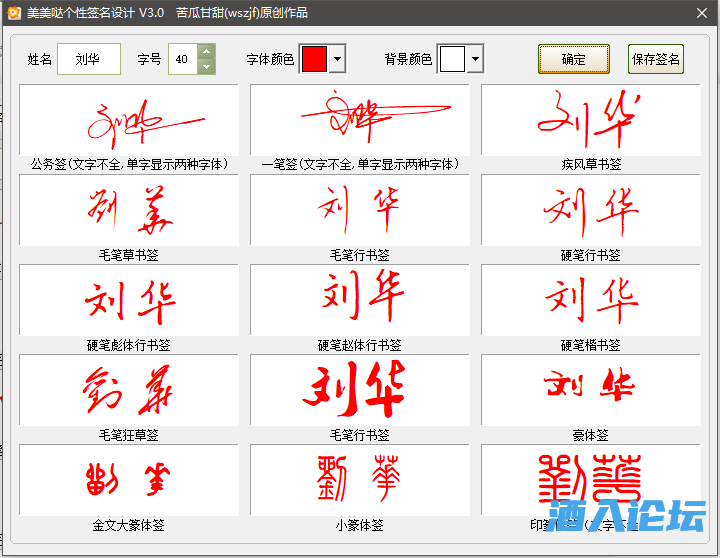Click the white background color swatch

tap(452, 59)
